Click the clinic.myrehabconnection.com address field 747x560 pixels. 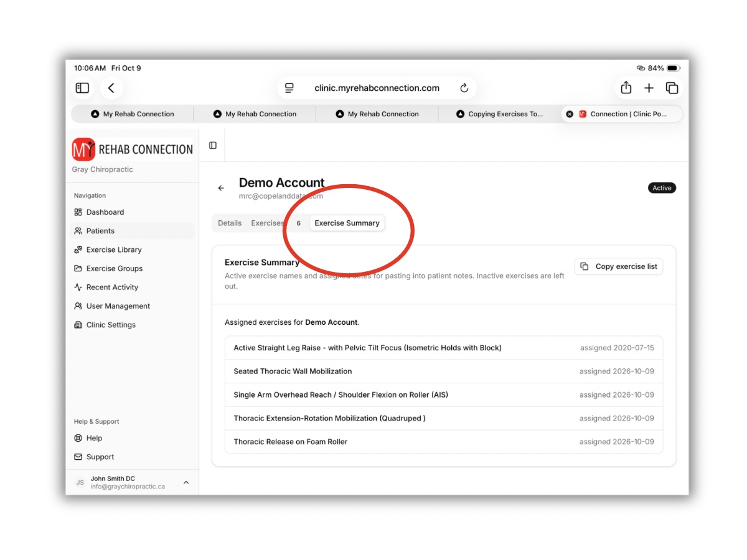coord(377,88)
